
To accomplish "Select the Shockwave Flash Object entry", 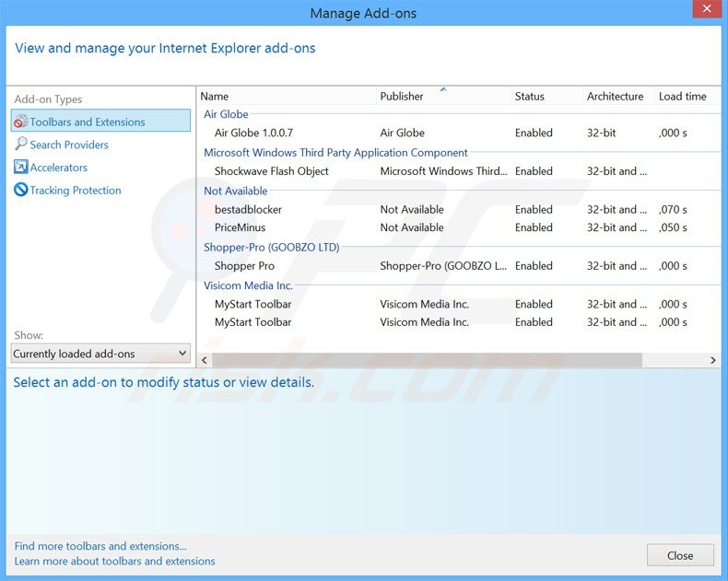I will point(272,171).
